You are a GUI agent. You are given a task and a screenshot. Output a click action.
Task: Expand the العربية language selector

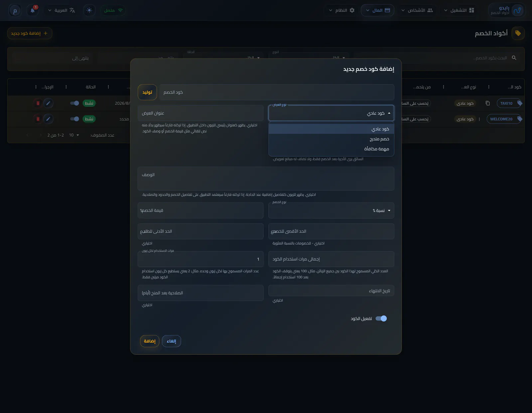pyautogui.click(x=62, y=10)
